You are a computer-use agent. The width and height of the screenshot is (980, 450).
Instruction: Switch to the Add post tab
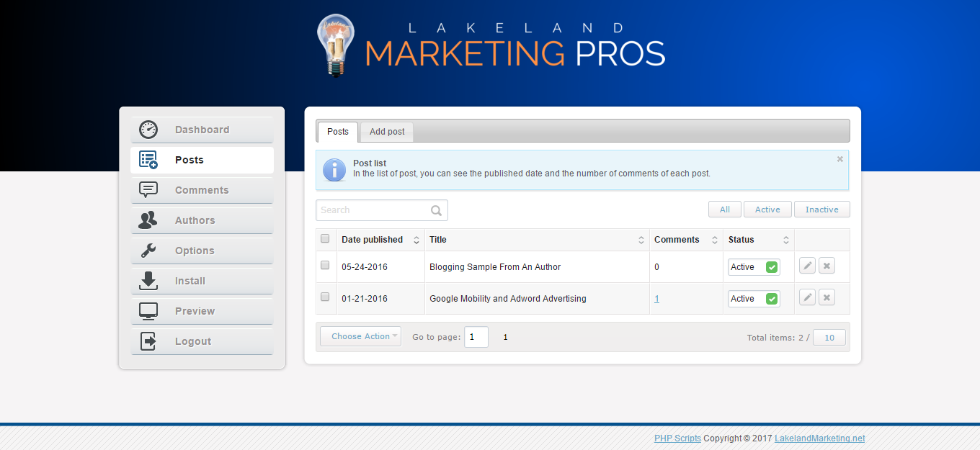click(387, 132)
